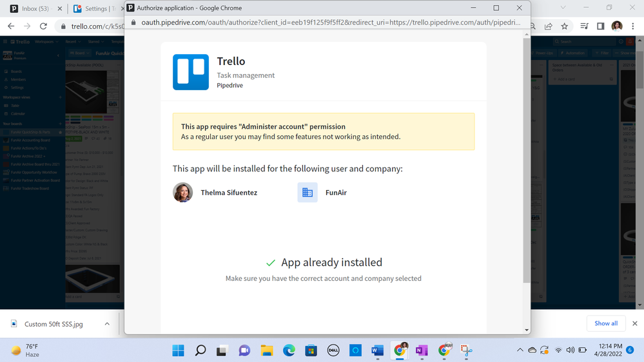The image size is (644, 362).
Task: Switch to the Settings Trello tab
Action: (x=97, y=8)
